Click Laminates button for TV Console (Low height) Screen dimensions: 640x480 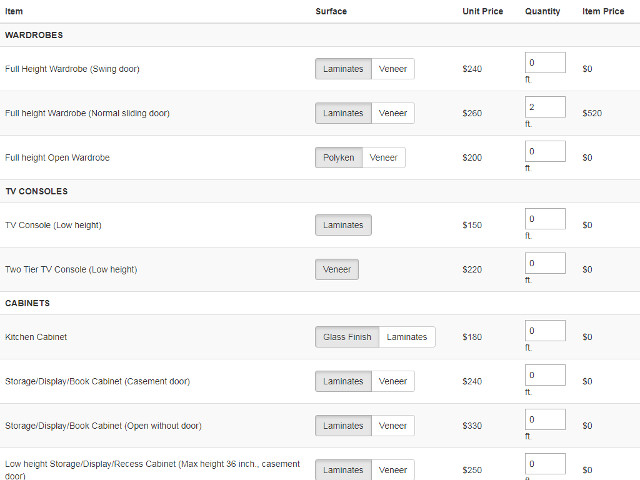[x=343, y=225]
